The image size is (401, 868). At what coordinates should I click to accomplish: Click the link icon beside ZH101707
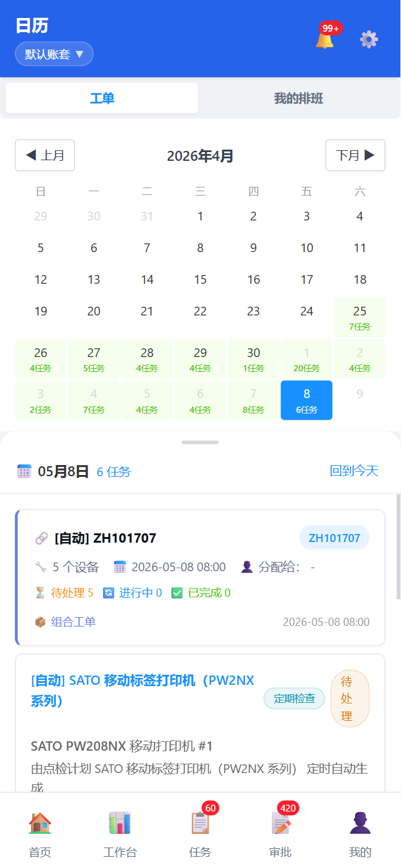[42, 538]
